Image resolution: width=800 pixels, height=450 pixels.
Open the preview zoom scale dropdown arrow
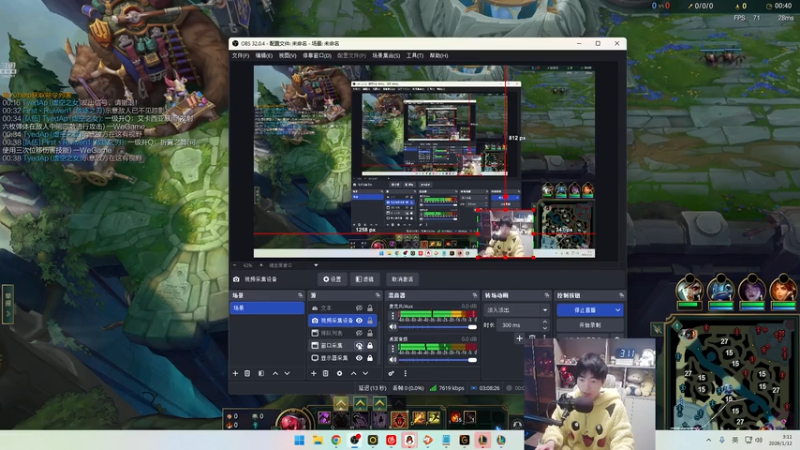[x=316, y=265]
